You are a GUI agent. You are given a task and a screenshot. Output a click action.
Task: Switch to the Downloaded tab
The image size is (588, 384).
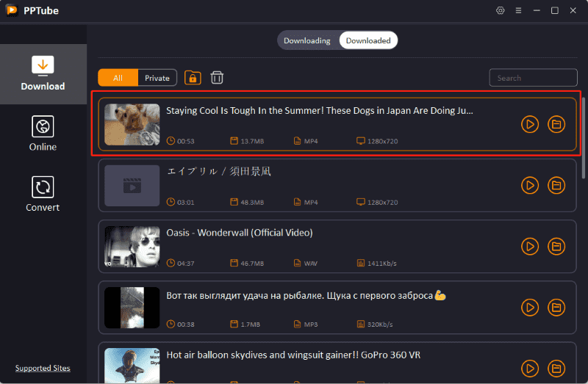(x=368, y=40)
